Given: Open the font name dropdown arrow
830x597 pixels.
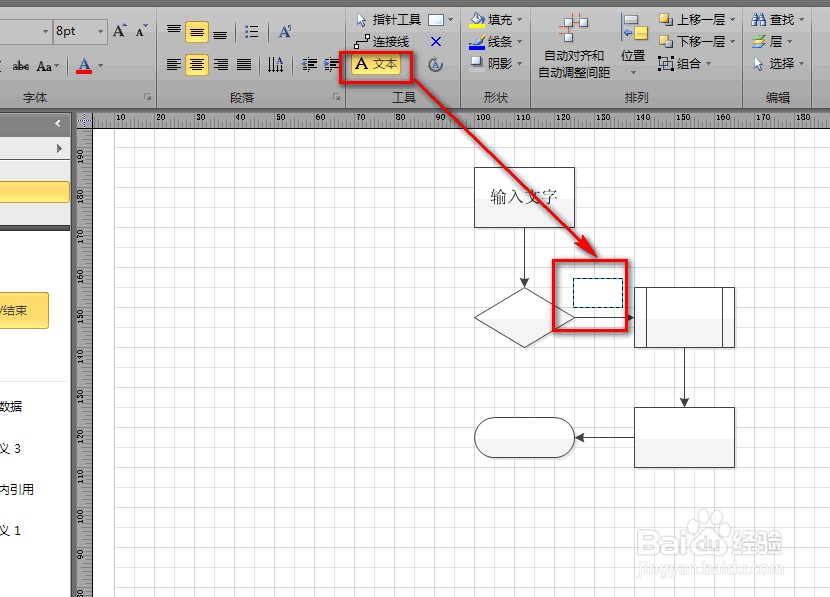Looking at the screenshot, I should (45, 31).
